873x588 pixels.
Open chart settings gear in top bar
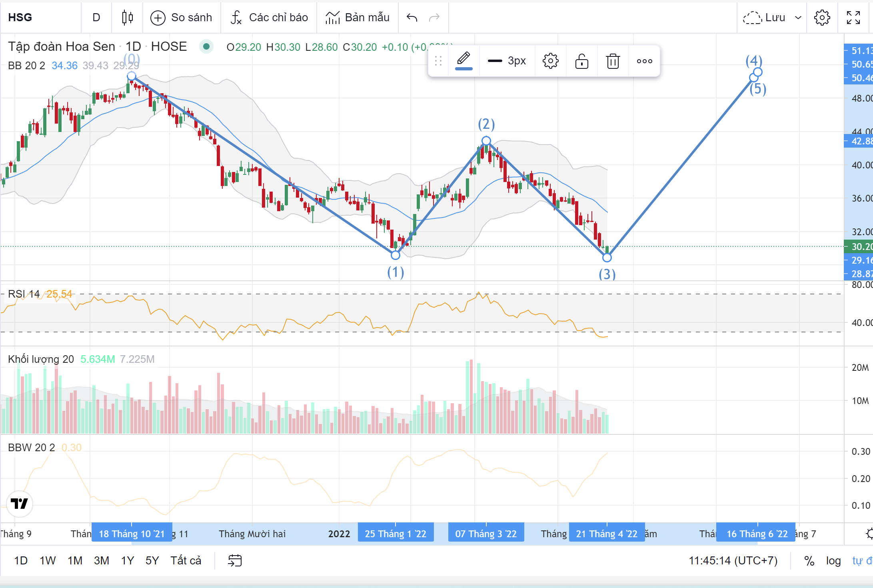click(x=822, y=18)
